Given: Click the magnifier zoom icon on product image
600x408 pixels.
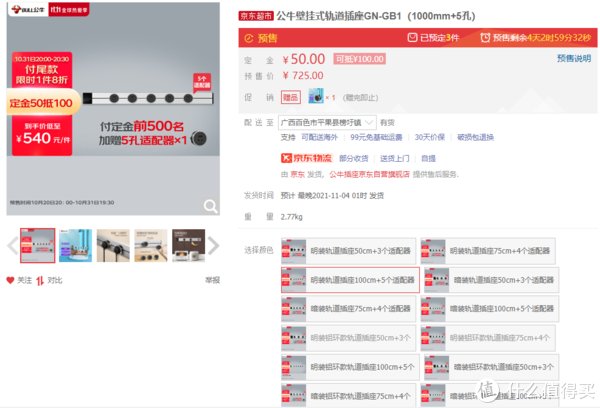Looking at the screenshot, I should (x=210, y=206).
